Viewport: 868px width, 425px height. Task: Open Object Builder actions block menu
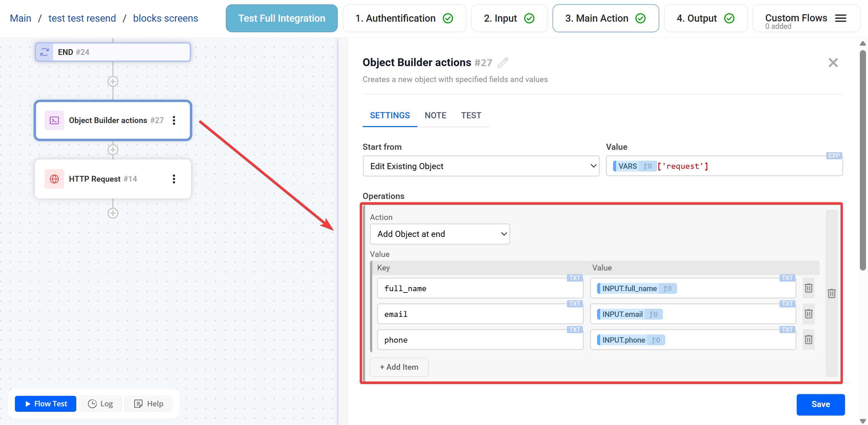tap(174, 120)
